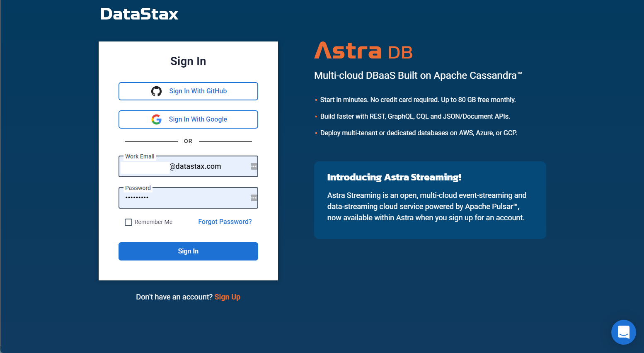Open the chat support bubble
The height and width of the screenshot is (353, 644).
623,332
